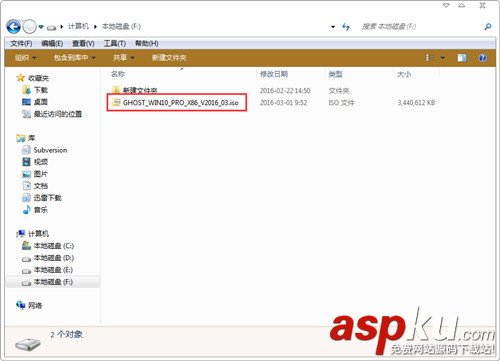Open 本地磁盘 (D:) in sidebar

(x=54, y=258)
